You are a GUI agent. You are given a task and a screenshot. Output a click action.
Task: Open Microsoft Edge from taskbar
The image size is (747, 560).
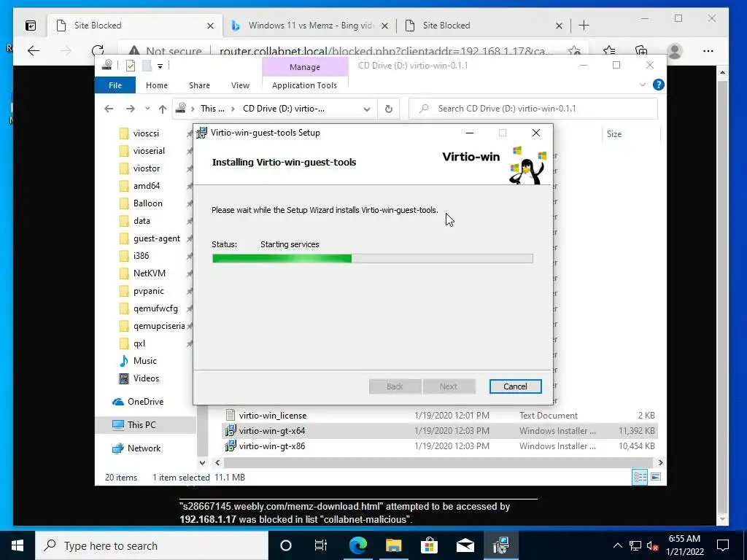tap(357, 545)
